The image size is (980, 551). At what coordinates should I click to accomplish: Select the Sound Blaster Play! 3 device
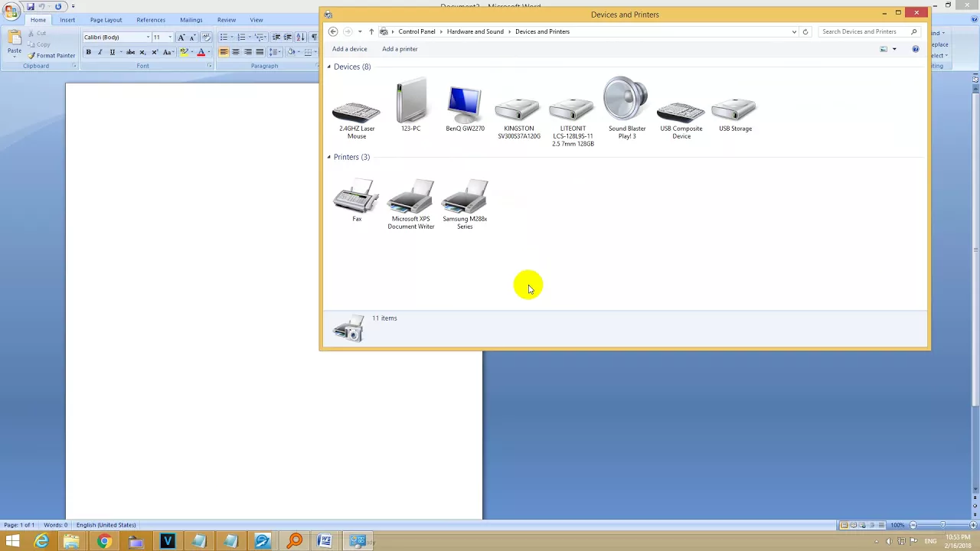tap(626, 108)
